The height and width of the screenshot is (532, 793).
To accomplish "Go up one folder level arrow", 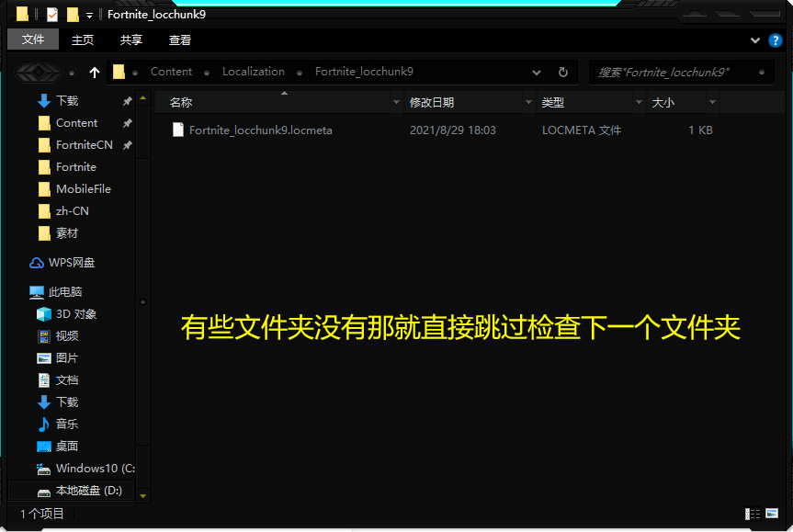I will [x=95, y=73].
